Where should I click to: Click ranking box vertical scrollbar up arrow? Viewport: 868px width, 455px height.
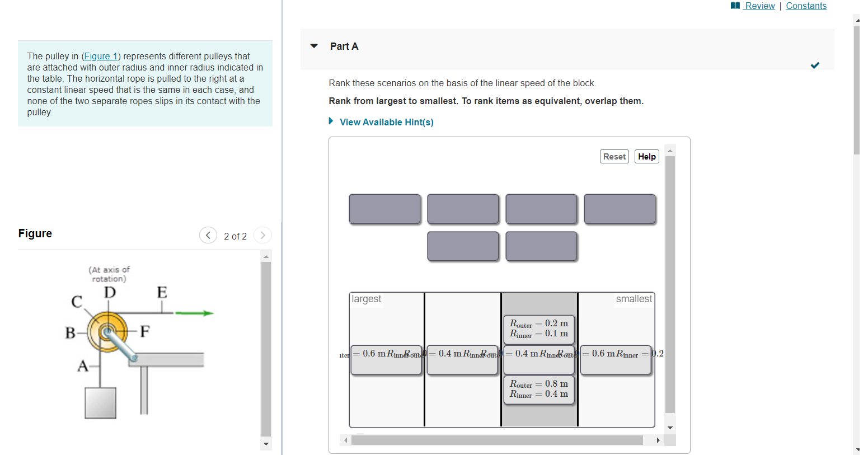[x=670, y=151]
